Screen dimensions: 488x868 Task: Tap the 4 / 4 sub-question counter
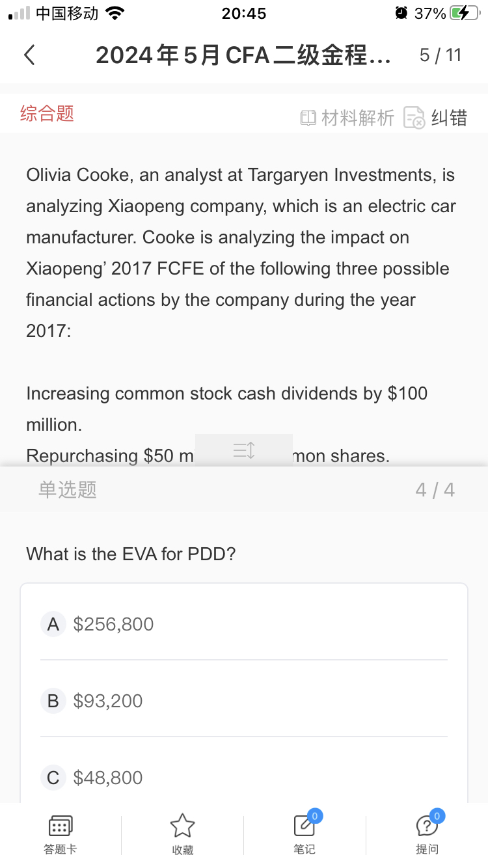click(435, 489)
